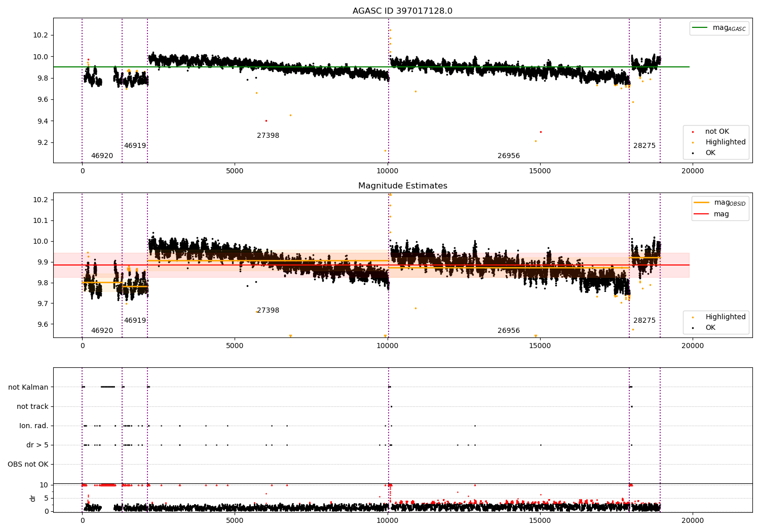Click the 'OBS not OK' row label
The width and height of the screenshot is (760, 532).
pyautogui.click(x=28, y=465)
